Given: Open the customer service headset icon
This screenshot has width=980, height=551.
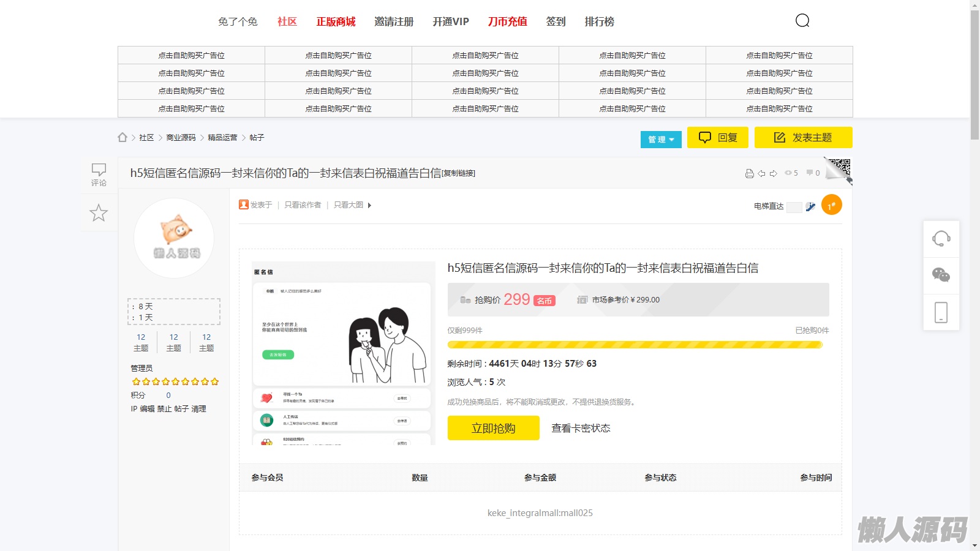Looking at the screenshot, I should pos(941,238).
